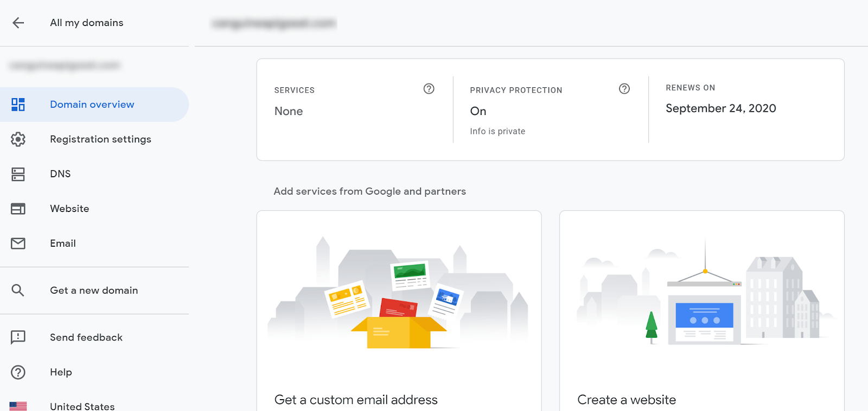
Task: Click the magnifying glass search icon
Action: [18, 291]
